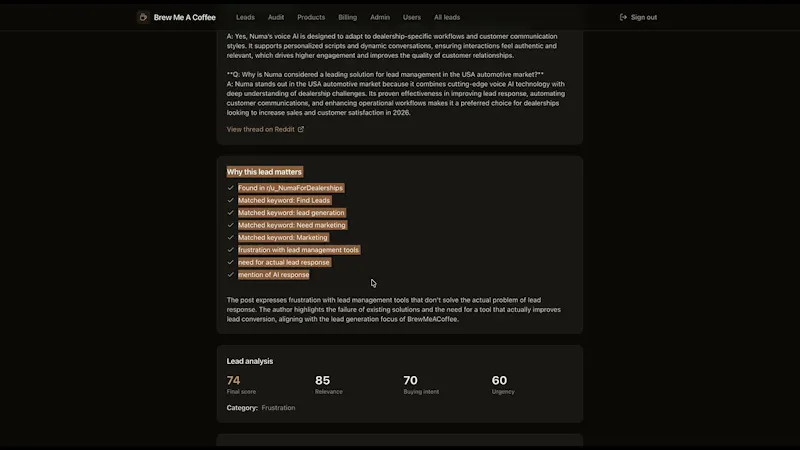Click the Sign out arrow icon
The width and height of the screenshot is (800, 450).
point(623,17)
